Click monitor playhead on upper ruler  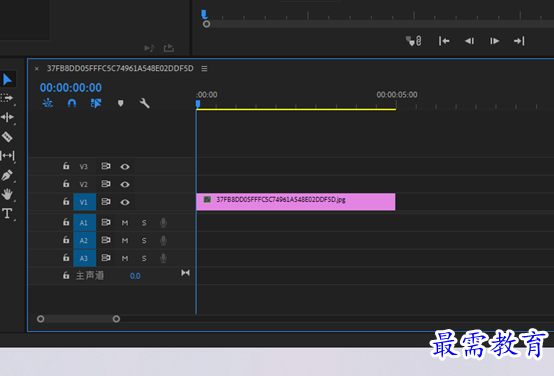tap(204, 14)
